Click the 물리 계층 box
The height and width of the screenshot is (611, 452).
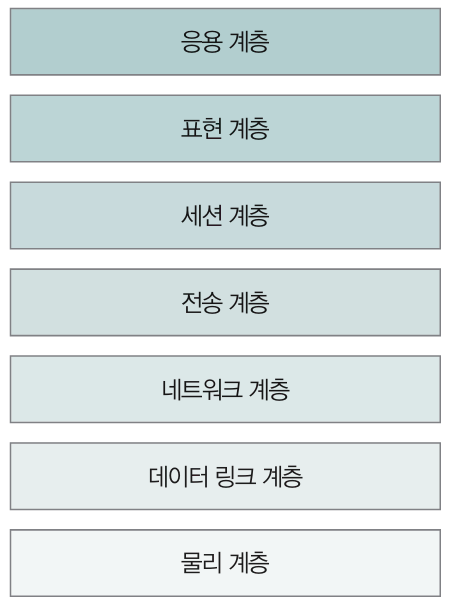(225, 563)
